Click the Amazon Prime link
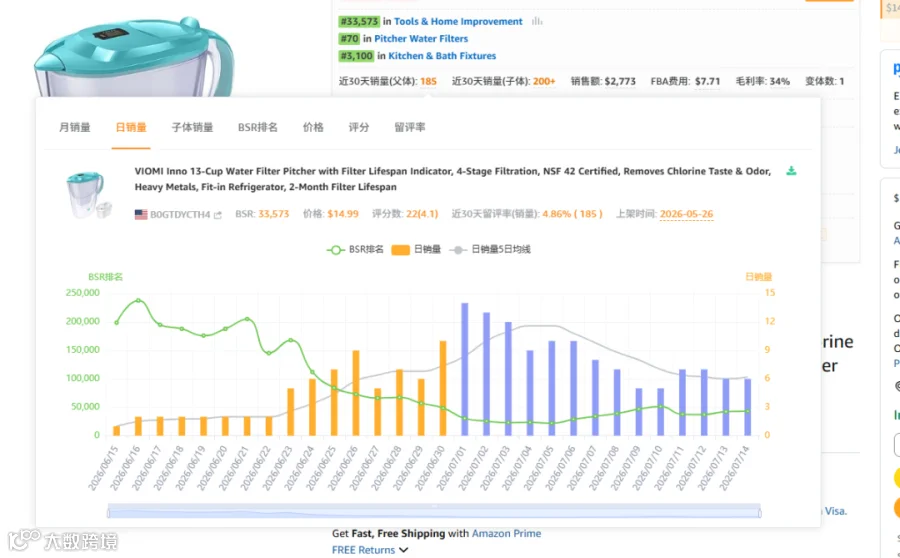 coord(506,533)
